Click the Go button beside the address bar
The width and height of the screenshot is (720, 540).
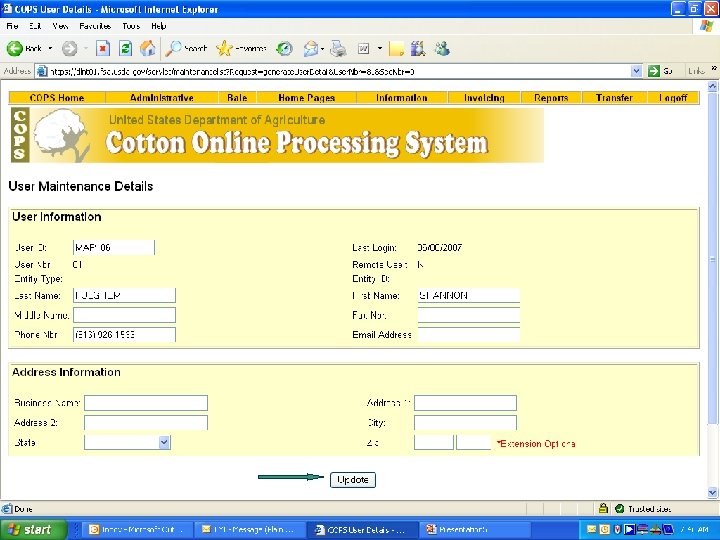(x=660, y=71)
